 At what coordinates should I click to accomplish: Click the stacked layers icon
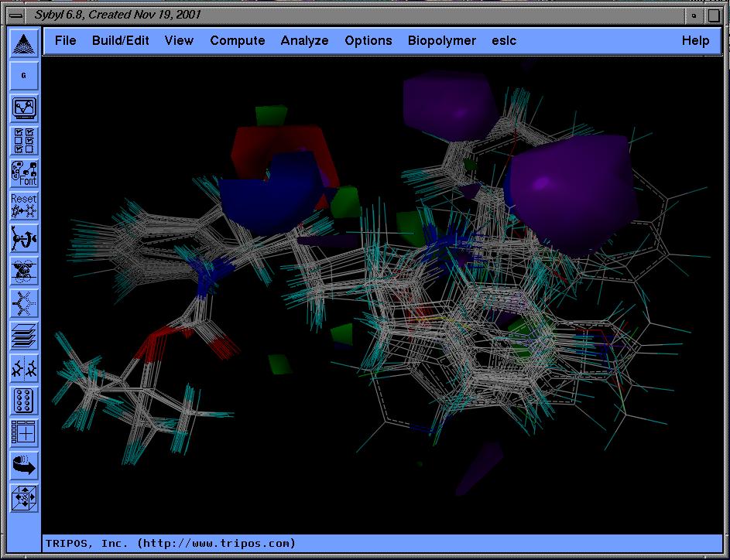point(24,336)
